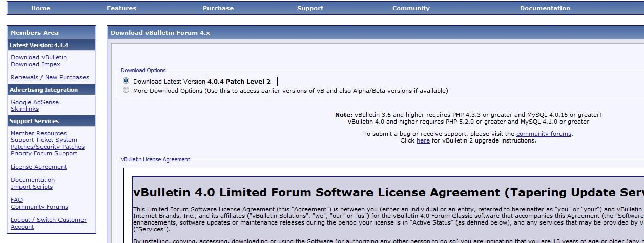Select More Download Options radio button
The width and height of the screenshot is (644, 243).
[126, 90]
